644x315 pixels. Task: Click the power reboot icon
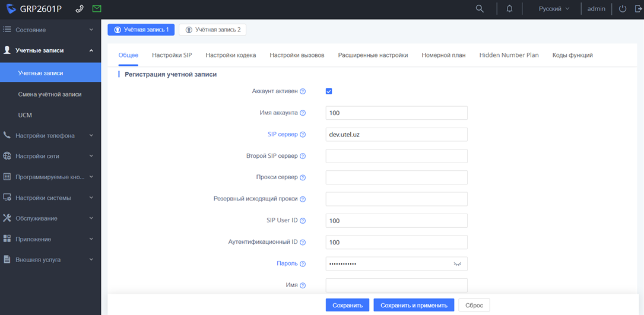pos(623,9)
